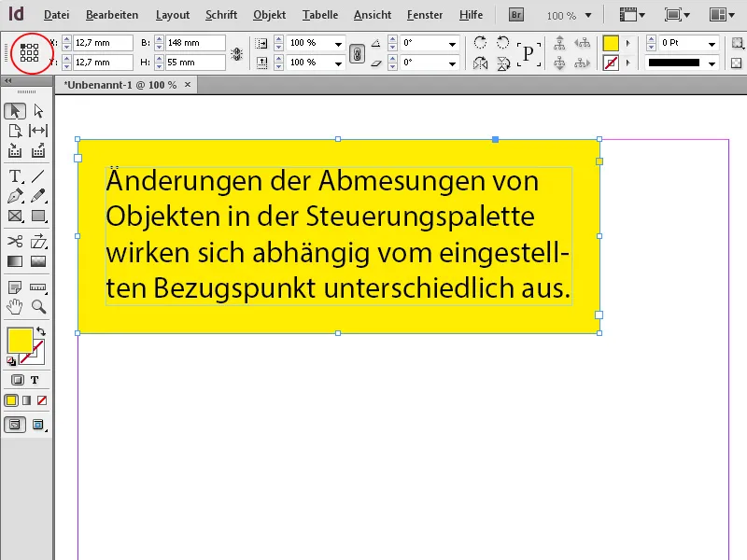Apply none button in toolbox

click(42, 400)
